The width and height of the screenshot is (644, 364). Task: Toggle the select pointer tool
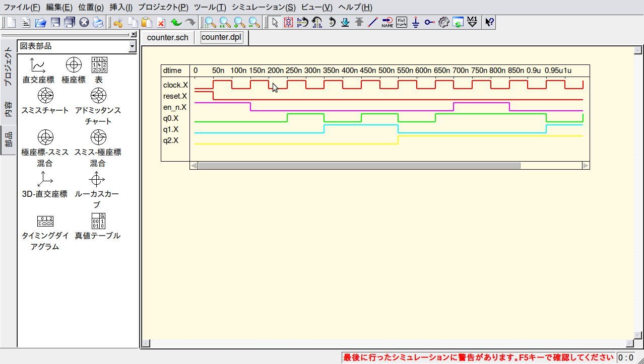274,22
